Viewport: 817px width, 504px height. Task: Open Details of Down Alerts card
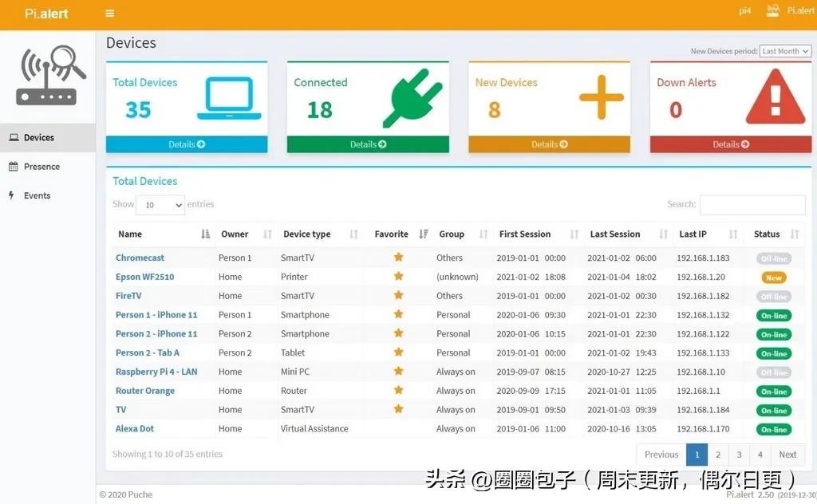coord(731,144)
